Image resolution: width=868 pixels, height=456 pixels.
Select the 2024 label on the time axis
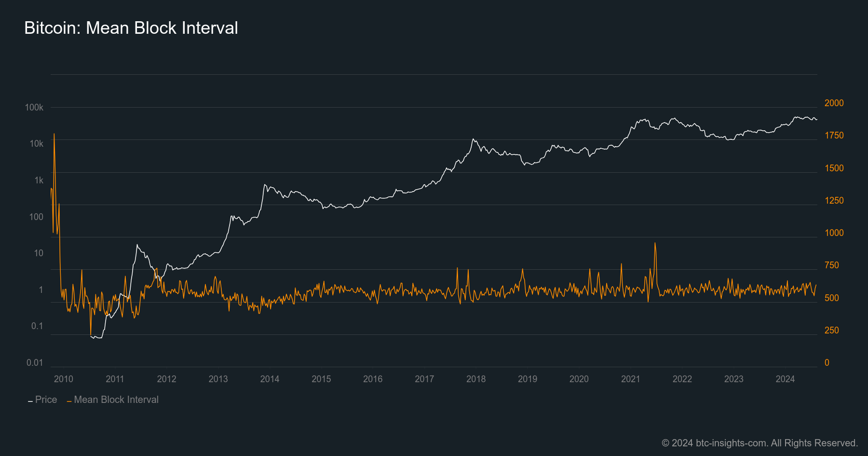785,379
